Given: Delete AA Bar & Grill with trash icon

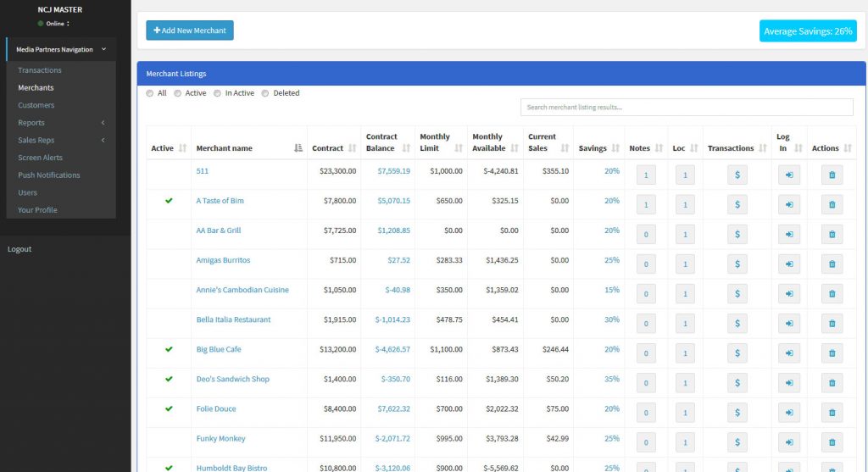Looking at the screenshot, I should (x=832, y=235).
